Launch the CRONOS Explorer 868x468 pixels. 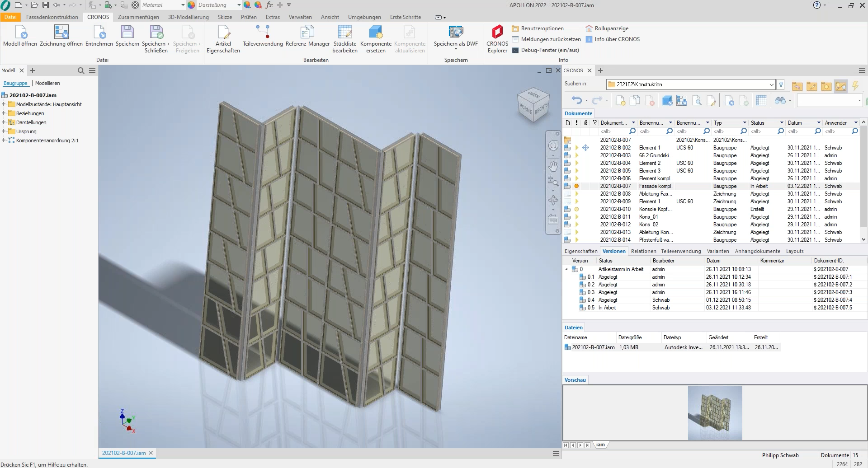(497, 33)
